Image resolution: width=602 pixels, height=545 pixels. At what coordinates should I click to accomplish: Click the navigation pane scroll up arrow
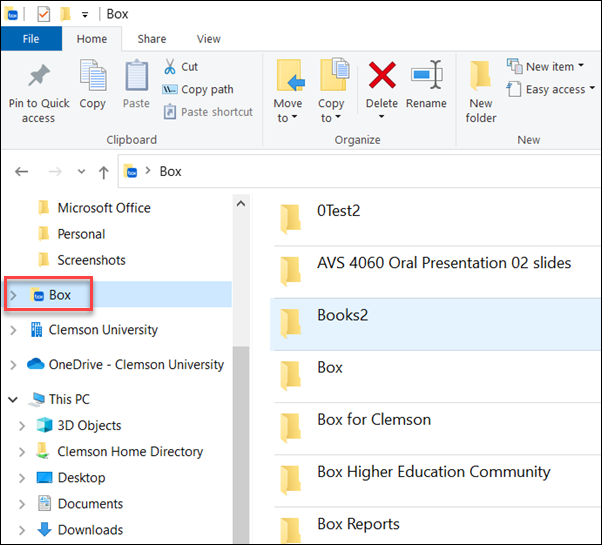click(241, 204)
